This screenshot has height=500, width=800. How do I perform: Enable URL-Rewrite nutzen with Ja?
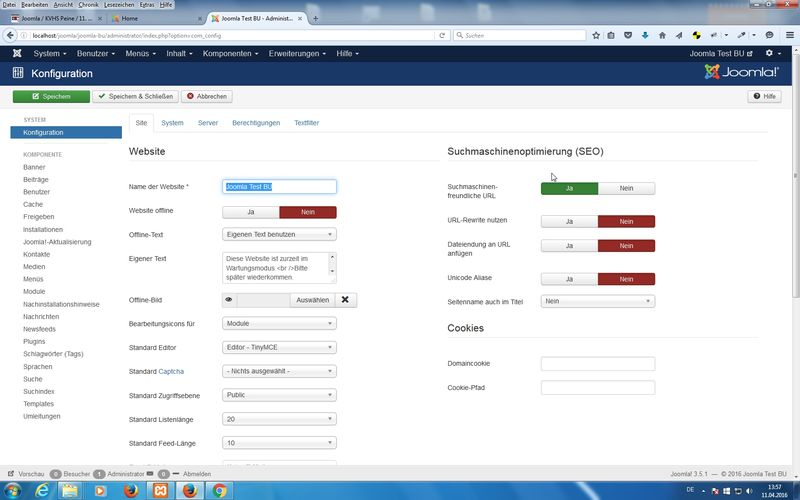[569, 221]
